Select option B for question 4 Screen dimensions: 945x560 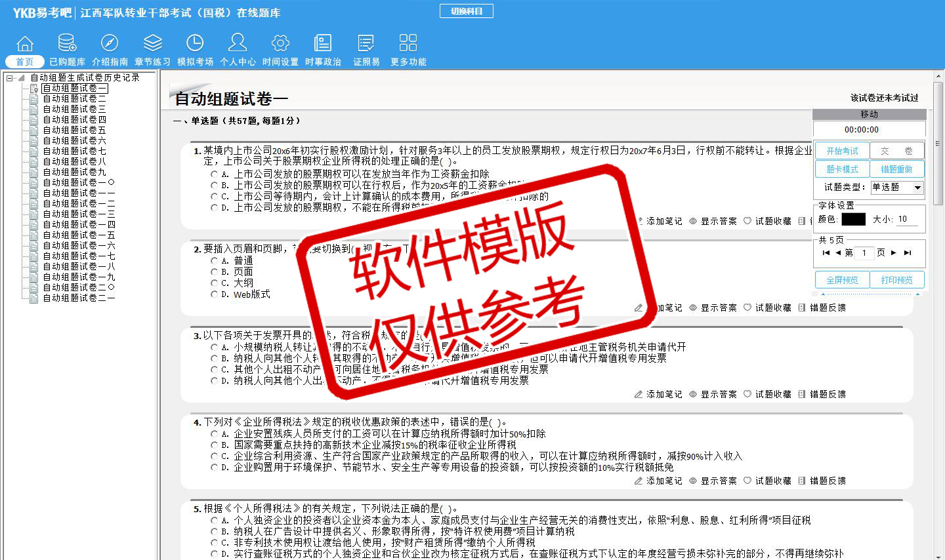pos(215,445)
